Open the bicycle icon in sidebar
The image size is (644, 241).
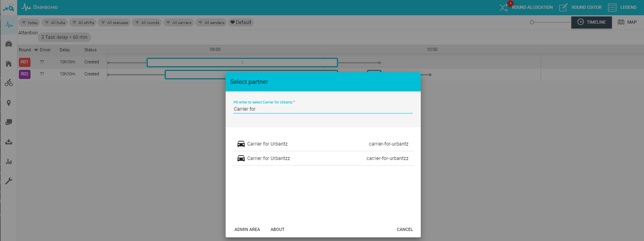[x=8, y=83]
